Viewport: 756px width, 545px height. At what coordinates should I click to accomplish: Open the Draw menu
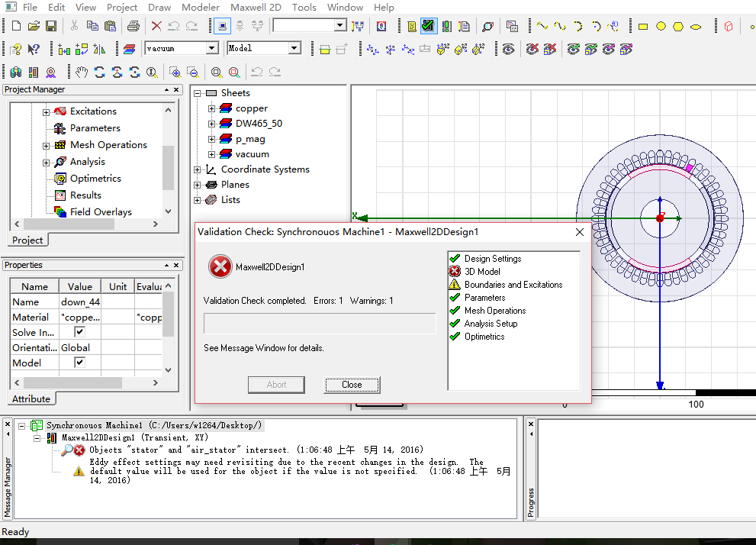159,7
